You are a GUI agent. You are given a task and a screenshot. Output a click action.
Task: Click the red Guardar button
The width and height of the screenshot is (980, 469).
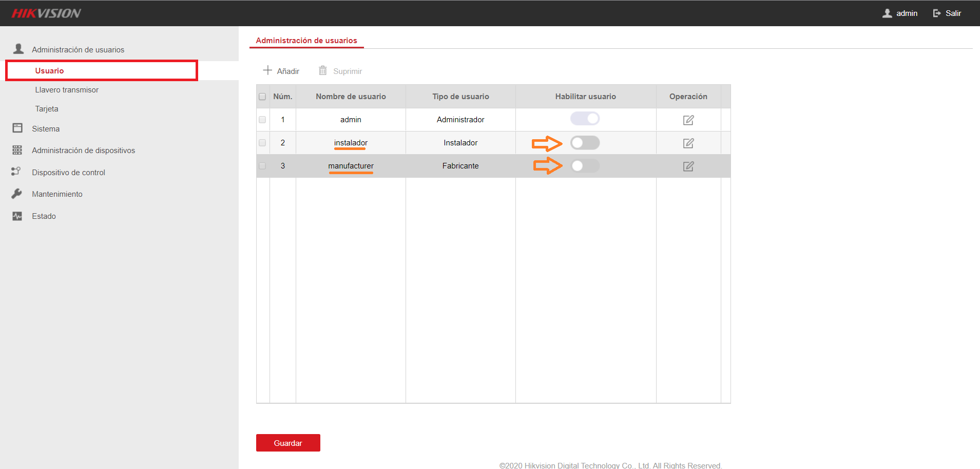288,443
